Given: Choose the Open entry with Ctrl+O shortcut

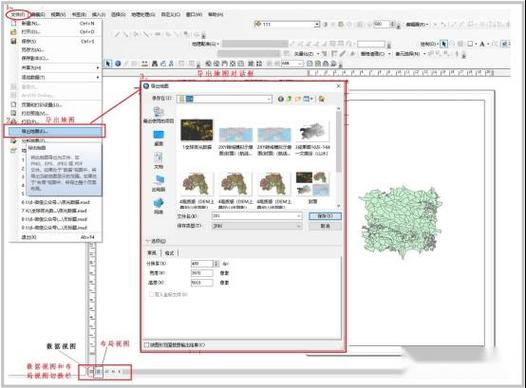Looking at the screenshot, I should click(x=54, y=32).
